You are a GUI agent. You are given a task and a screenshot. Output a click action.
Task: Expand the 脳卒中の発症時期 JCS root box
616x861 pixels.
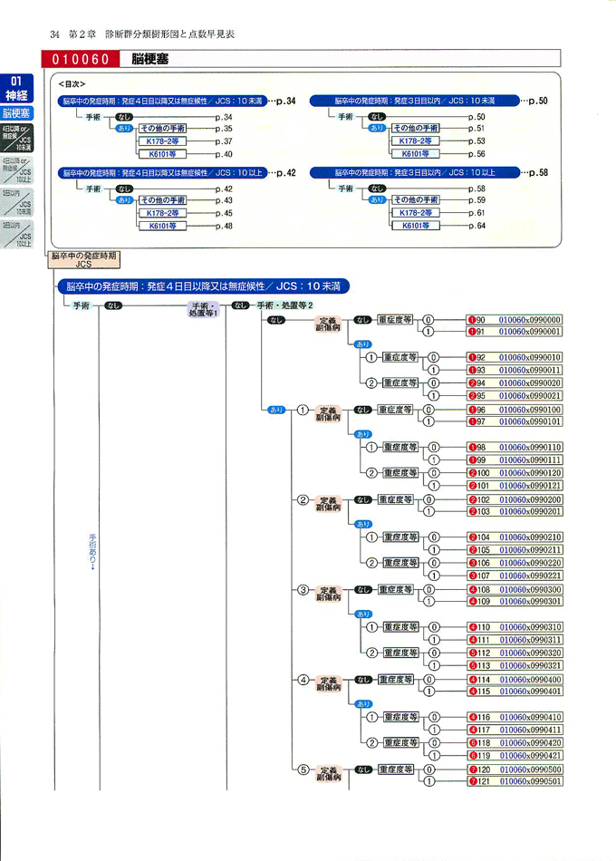point(84,261)
